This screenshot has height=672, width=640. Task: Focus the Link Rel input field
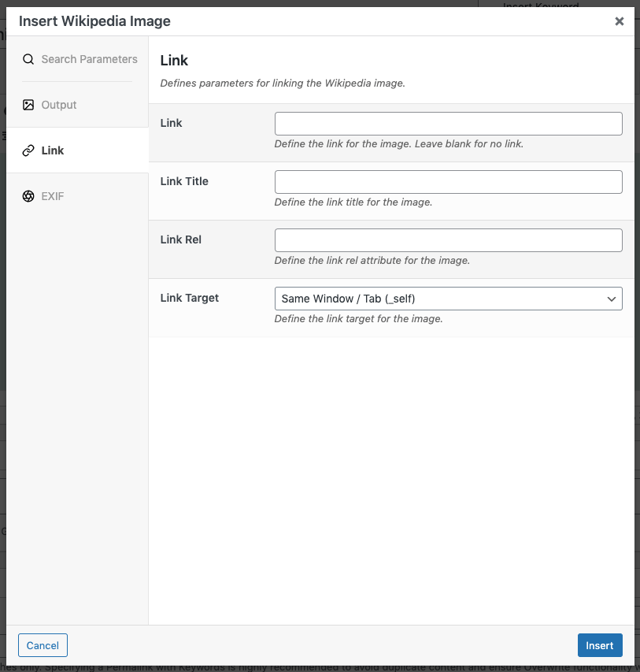coord(448,240)
